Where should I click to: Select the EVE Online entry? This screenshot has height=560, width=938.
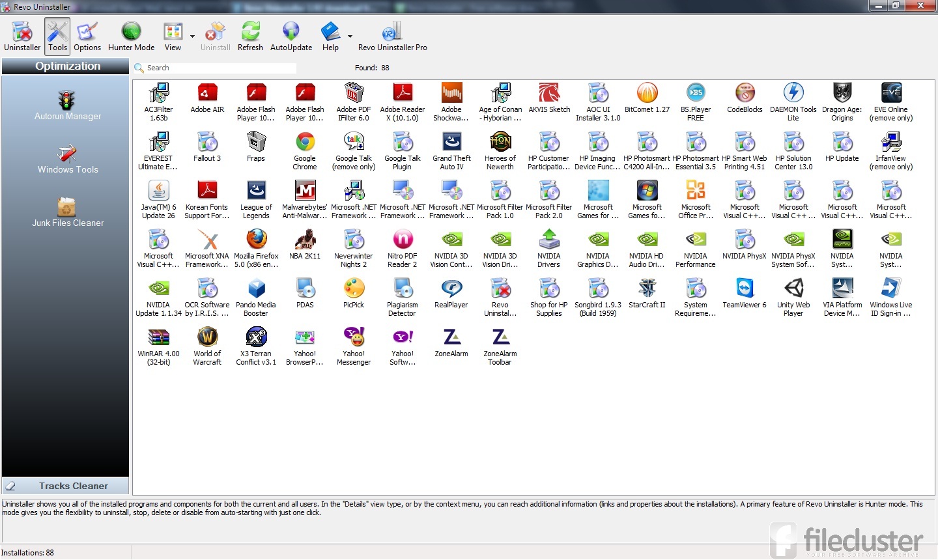tap(891, 102)
